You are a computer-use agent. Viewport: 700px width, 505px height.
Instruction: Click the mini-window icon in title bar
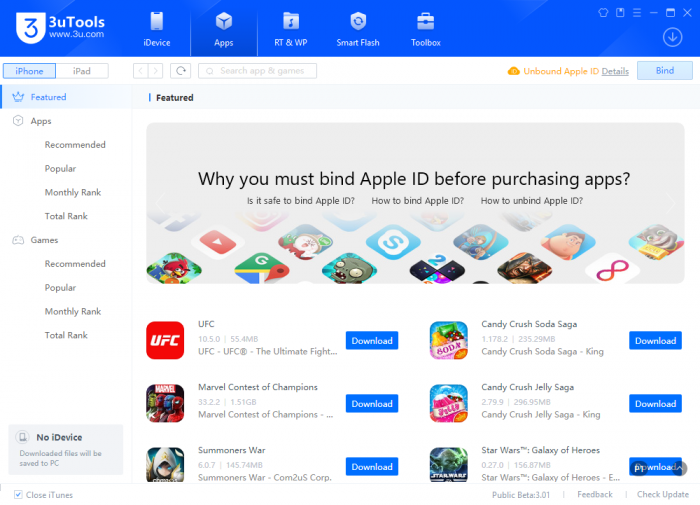(620, 13)
